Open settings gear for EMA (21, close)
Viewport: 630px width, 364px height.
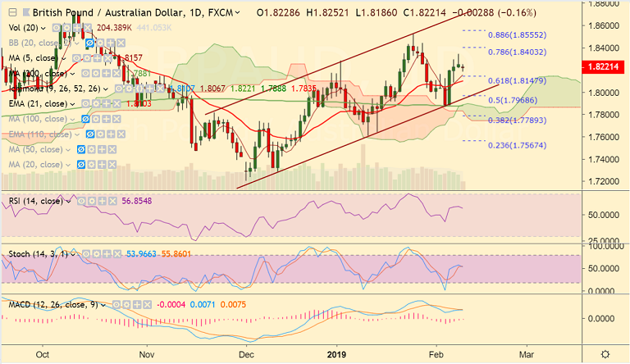point(96,103)
